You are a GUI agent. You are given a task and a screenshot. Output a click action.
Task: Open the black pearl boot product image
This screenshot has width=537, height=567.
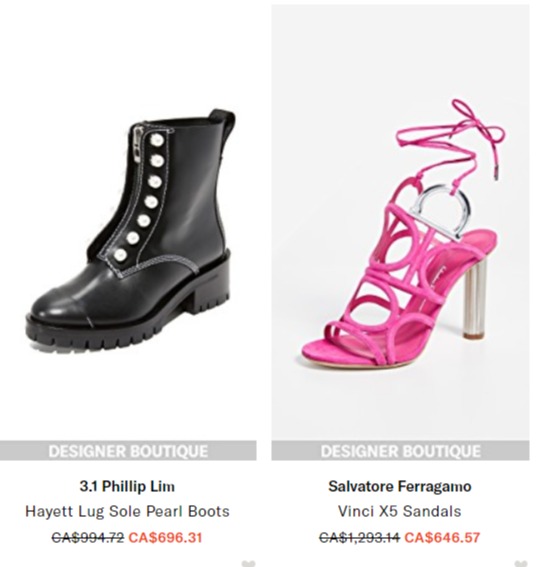point(128,222)
